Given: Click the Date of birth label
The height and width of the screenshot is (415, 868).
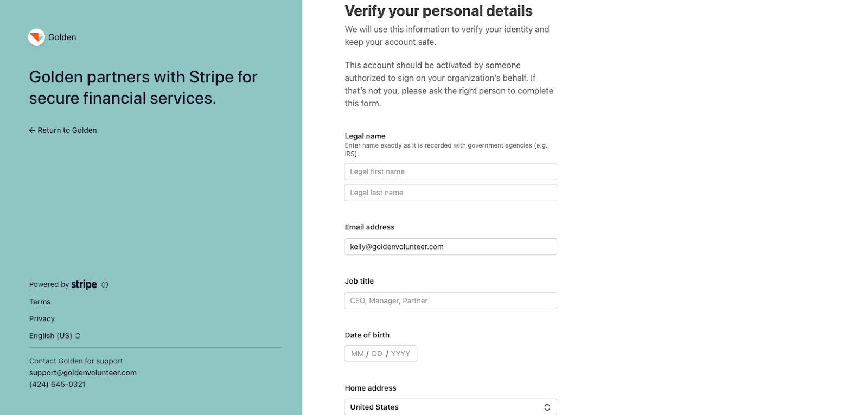Looking at the screenshot, I should click(367, 335).
